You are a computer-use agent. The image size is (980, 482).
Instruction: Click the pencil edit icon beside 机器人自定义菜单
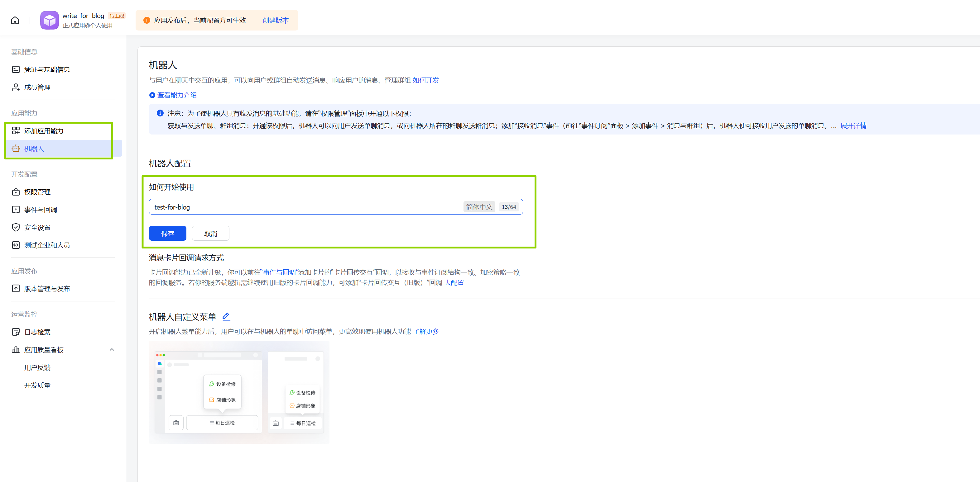point(226,316)
